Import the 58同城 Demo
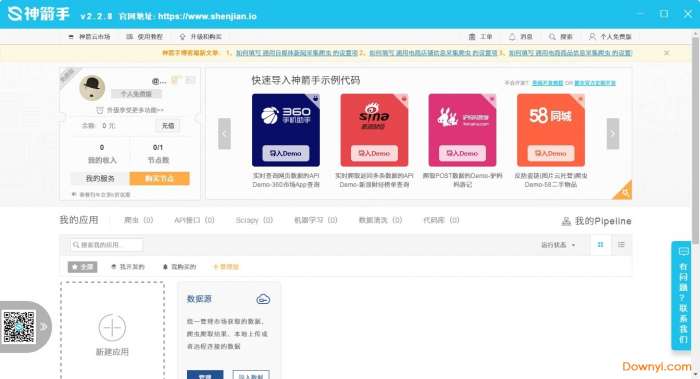The width and height of the screenshot is (700, 379). click(550, 153)
